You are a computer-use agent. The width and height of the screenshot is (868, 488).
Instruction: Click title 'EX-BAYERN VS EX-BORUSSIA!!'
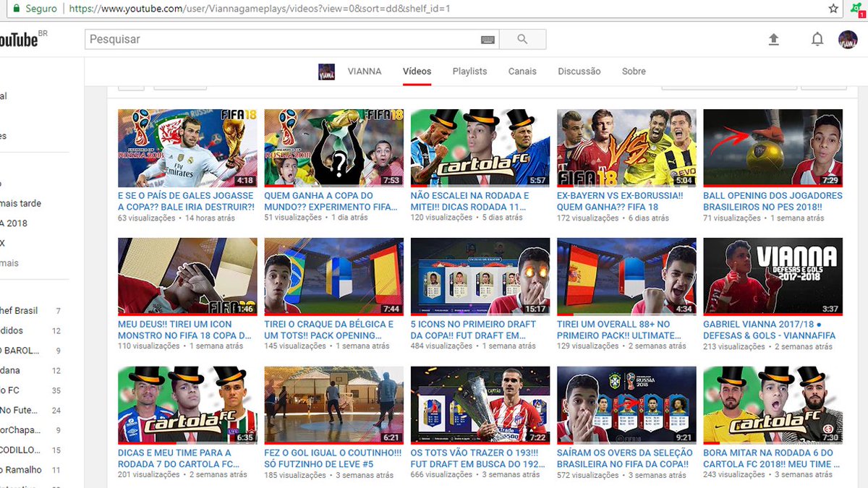620,201
